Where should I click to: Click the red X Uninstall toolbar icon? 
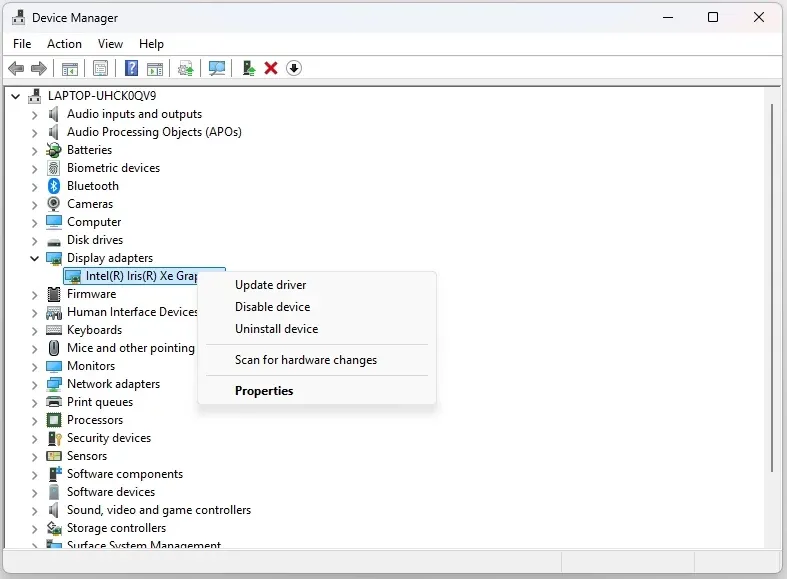(x=271, y=68)
